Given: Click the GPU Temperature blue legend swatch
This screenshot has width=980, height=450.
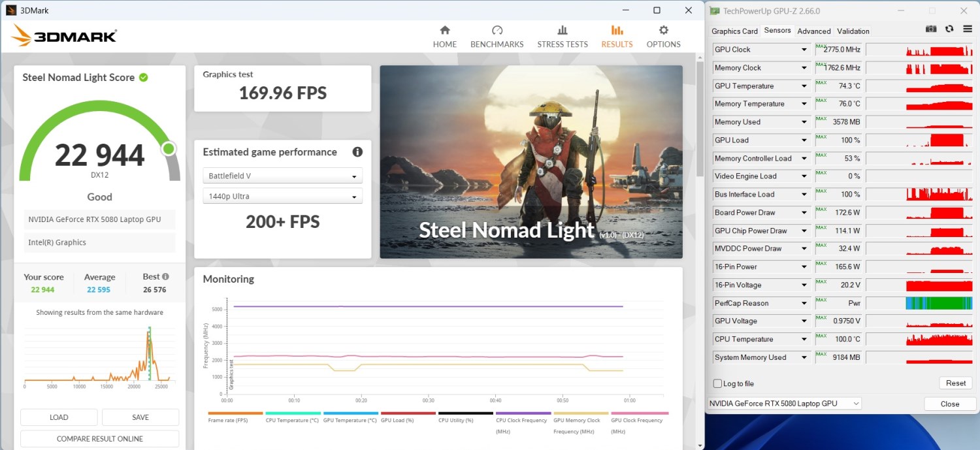Looking at the screenshot, I should pos(351,413).
